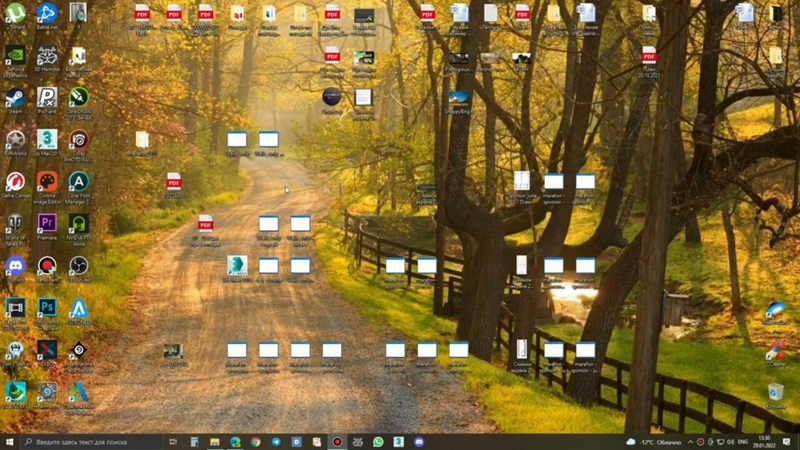This screenshot has height=450, width=800.
Task: Open the Recycle Bin (Корзина)
Action: click(x=776, y=395)
